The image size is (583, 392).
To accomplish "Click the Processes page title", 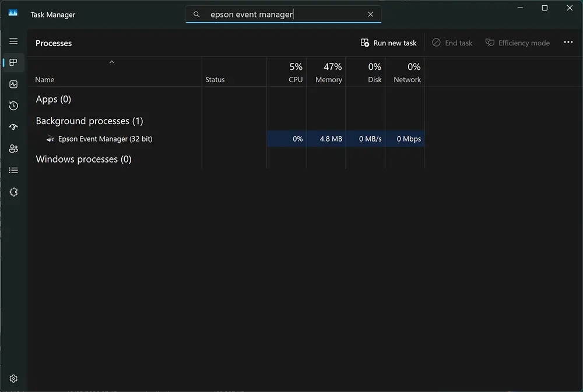I will pos(54,43).
